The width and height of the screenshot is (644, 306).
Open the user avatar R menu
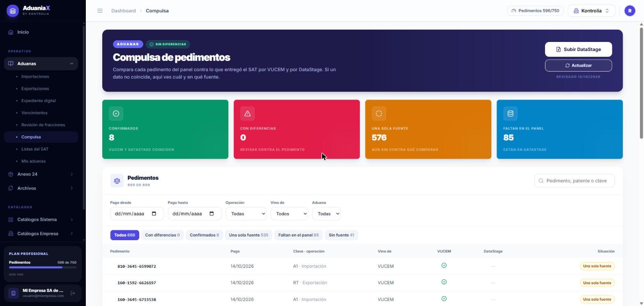click(x=630, y=11)
